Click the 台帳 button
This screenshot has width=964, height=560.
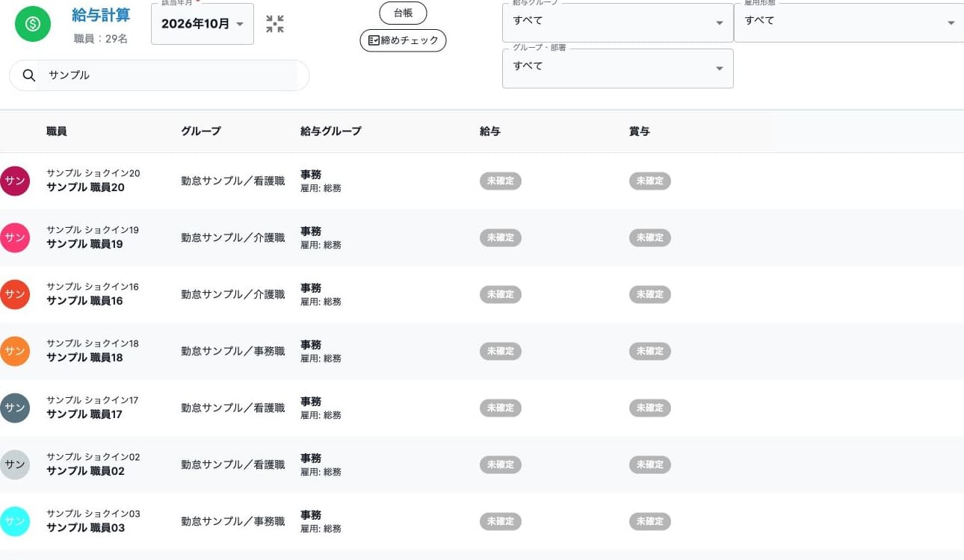[403, 13]
